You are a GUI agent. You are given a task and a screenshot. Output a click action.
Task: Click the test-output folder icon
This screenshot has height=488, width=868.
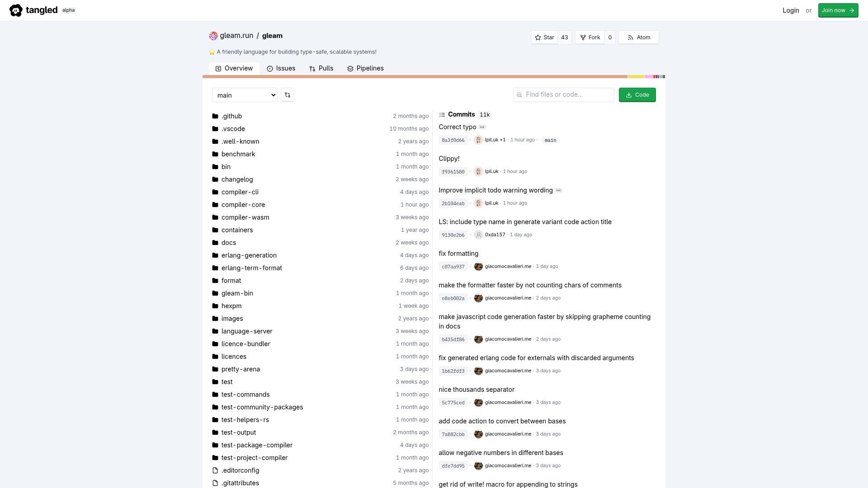click(215, 432)
